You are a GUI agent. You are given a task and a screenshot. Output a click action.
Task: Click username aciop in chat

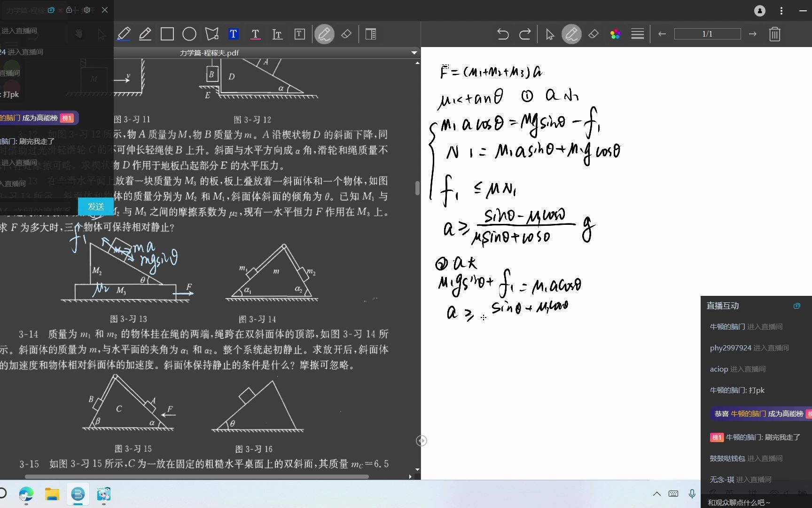pos(719,369)
